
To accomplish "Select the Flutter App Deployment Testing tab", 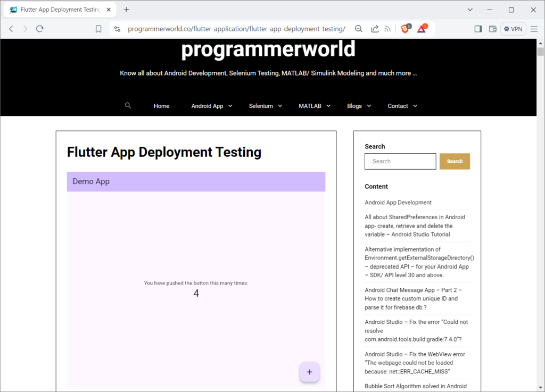I will (x=60, y=10).
